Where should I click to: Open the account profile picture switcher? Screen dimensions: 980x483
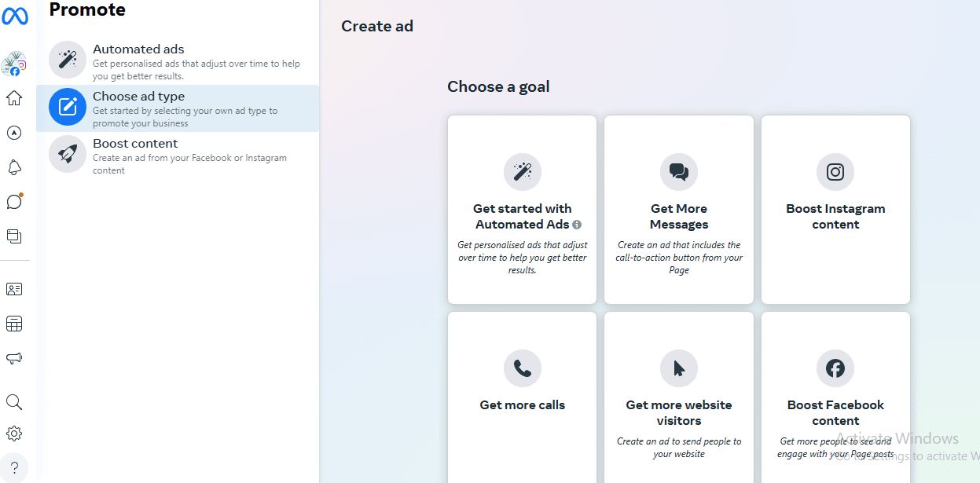[14, 64]
